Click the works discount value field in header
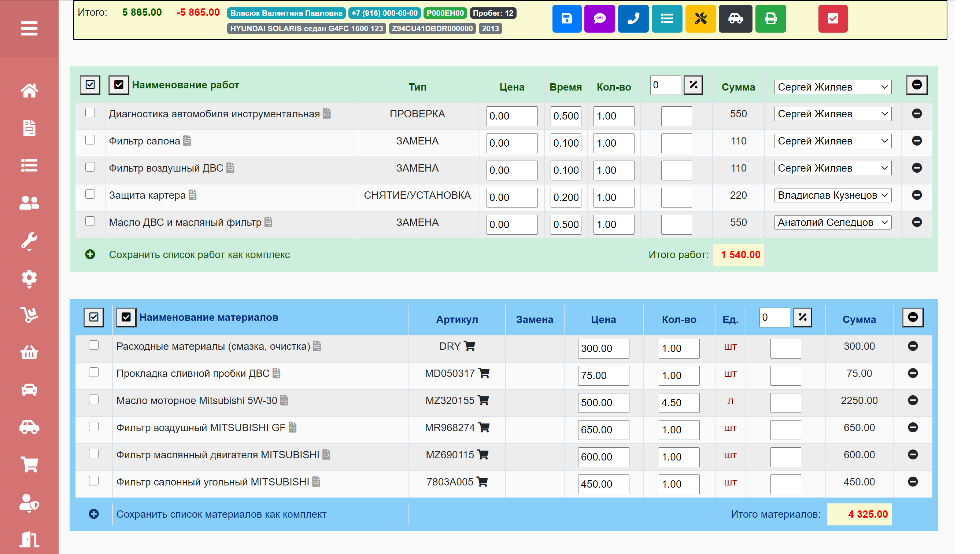 [665, 85]
